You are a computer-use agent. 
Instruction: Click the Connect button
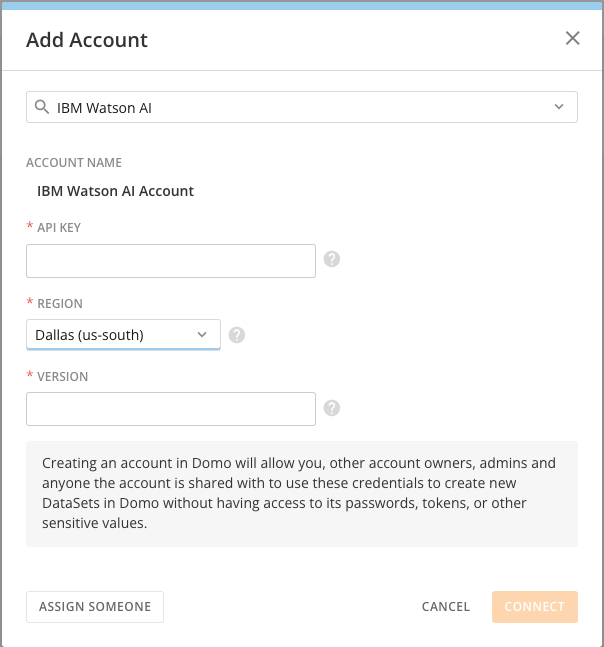tap(534, 606)
